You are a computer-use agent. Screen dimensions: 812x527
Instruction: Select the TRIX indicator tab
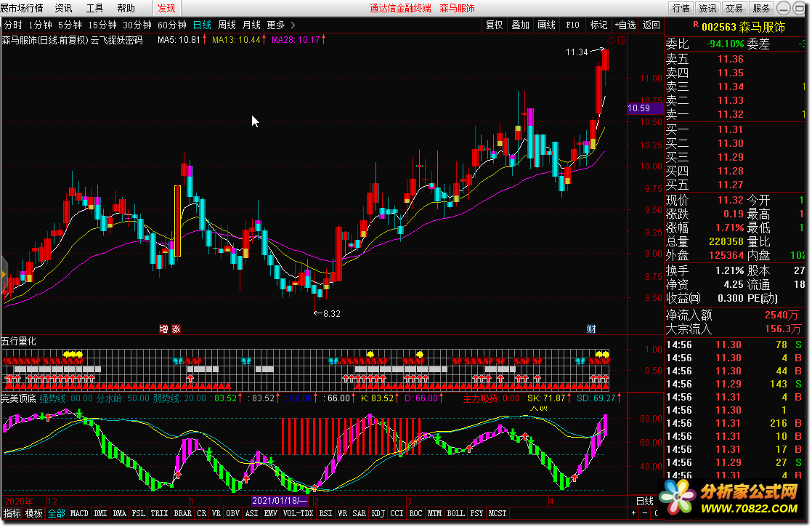160,513
